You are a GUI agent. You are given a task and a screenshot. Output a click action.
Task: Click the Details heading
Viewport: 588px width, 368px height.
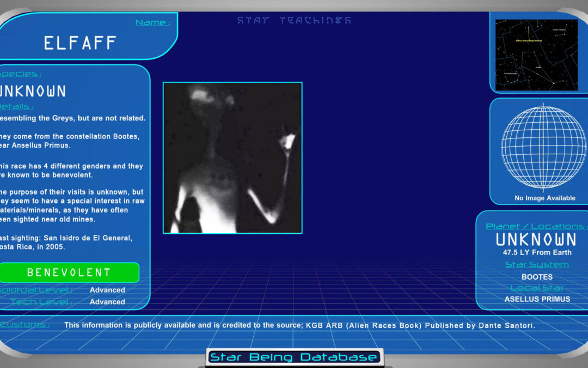click(x=17, y=106)
